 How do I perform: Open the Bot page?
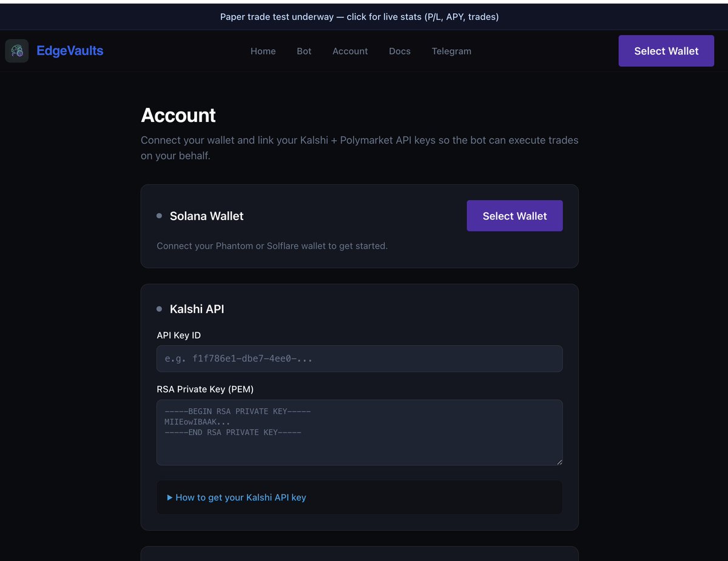pyautogui.click(x=304, y=51)
